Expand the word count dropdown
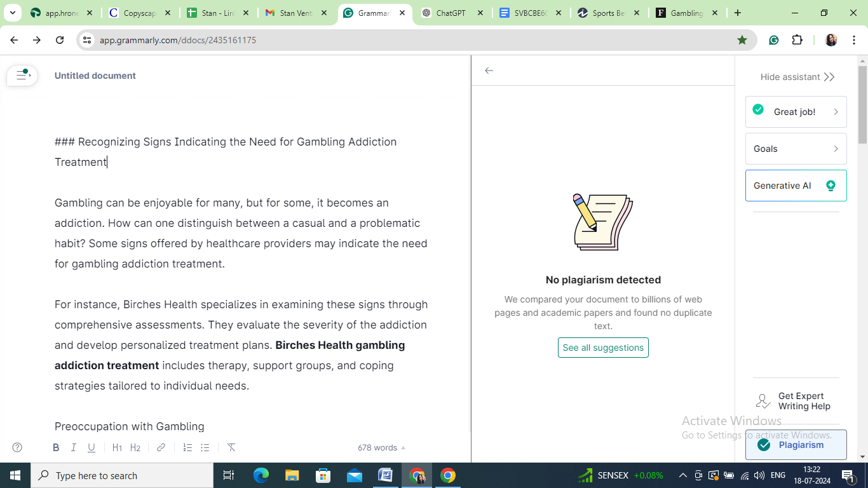The width and height of the screenshot is (868, 488). click(x=381, y=447)
